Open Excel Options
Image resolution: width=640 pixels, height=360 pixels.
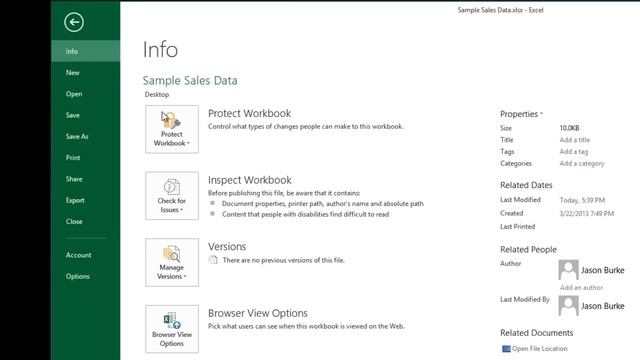86,276
